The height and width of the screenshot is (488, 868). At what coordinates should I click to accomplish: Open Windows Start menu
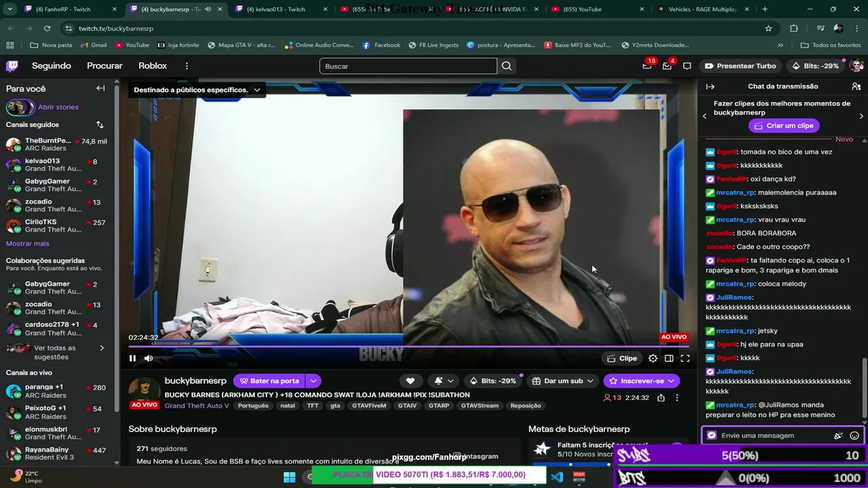point(290,476)
